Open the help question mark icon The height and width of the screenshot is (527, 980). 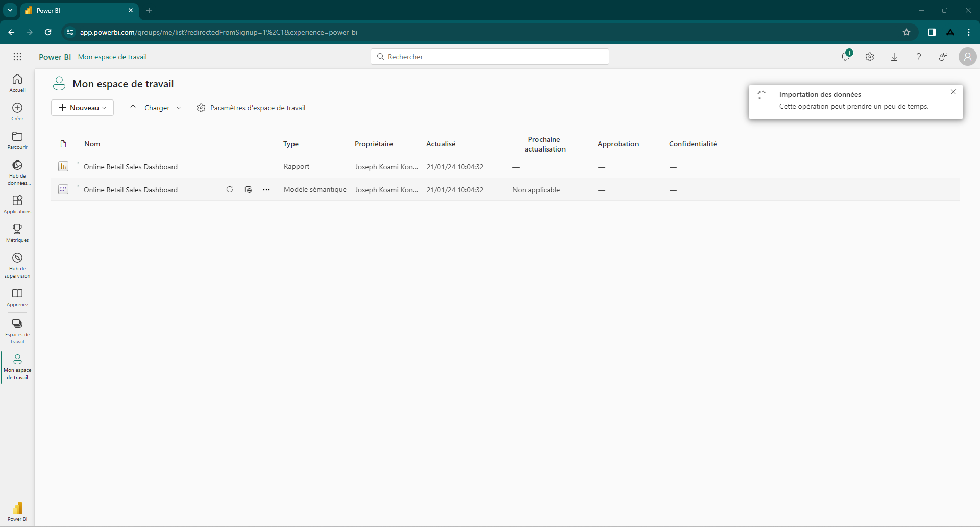point(919,57)
